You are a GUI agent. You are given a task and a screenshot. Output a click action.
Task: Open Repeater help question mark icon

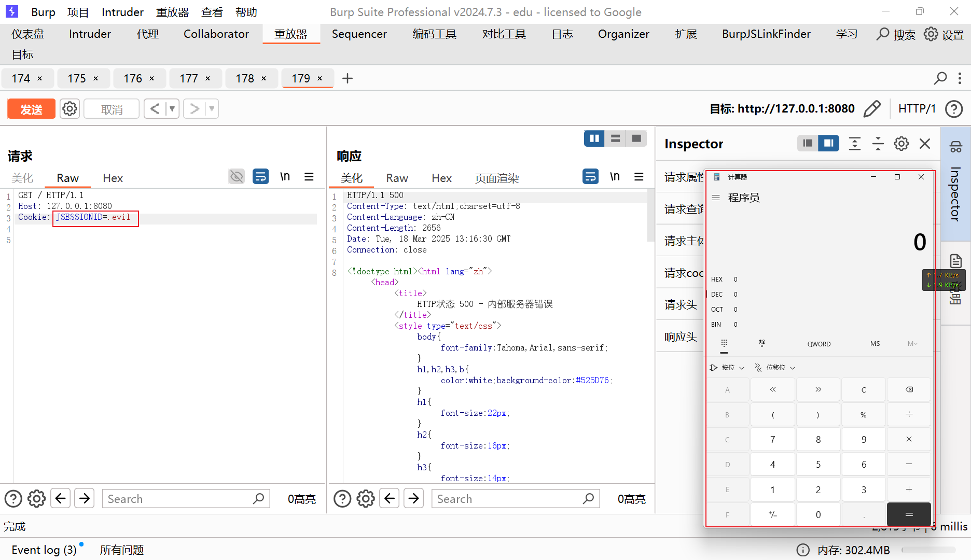point(954,109)
